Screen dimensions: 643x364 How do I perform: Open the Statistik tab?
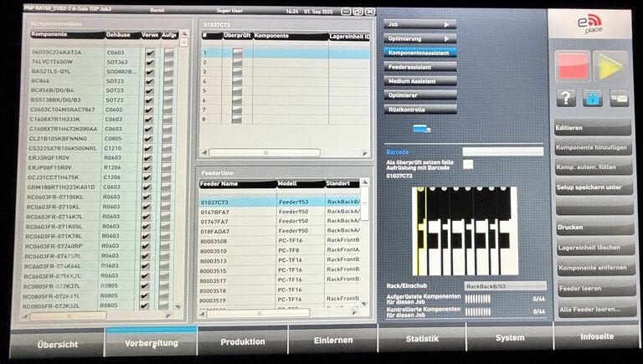(421, 339)
